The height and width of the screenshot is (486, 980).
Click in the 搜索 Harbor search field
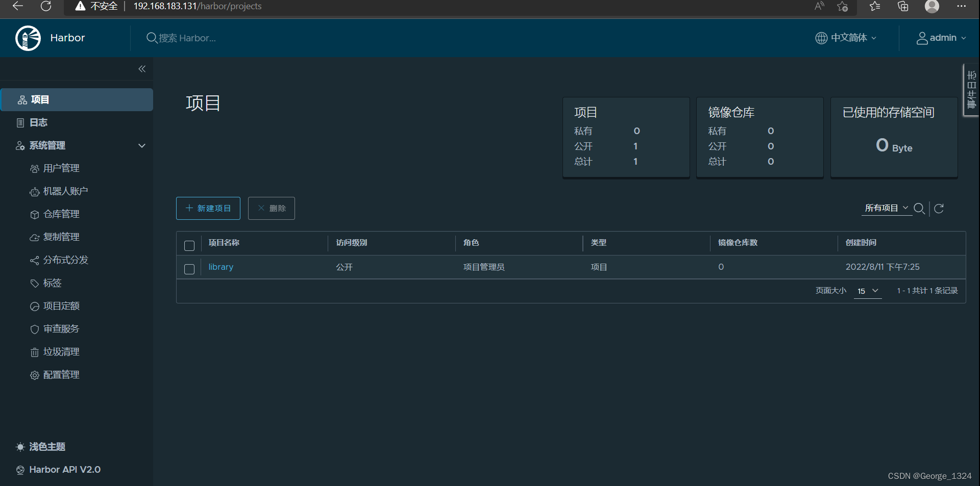click(187, 38)
